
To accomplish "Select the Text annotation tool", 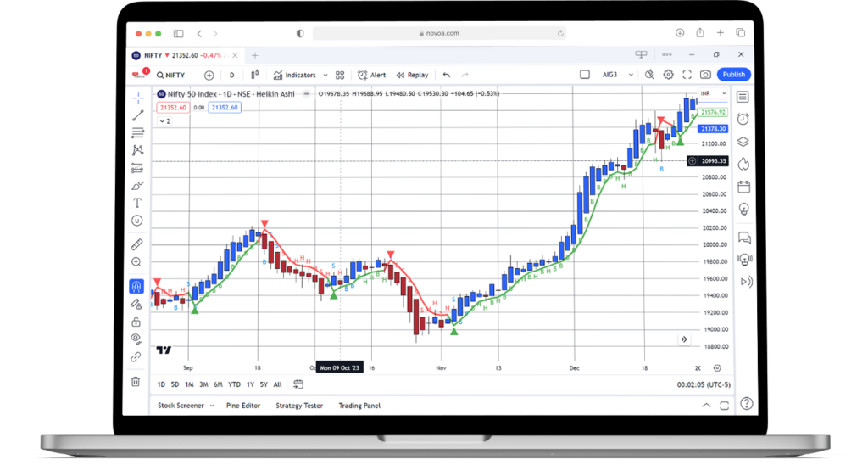I will click(x=137, y=203).
